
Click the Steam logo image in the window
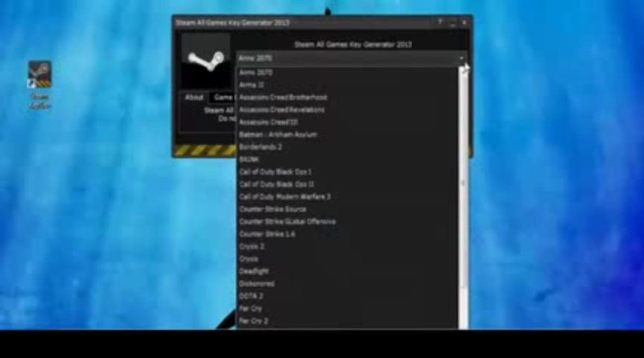(x=206, y=61)
